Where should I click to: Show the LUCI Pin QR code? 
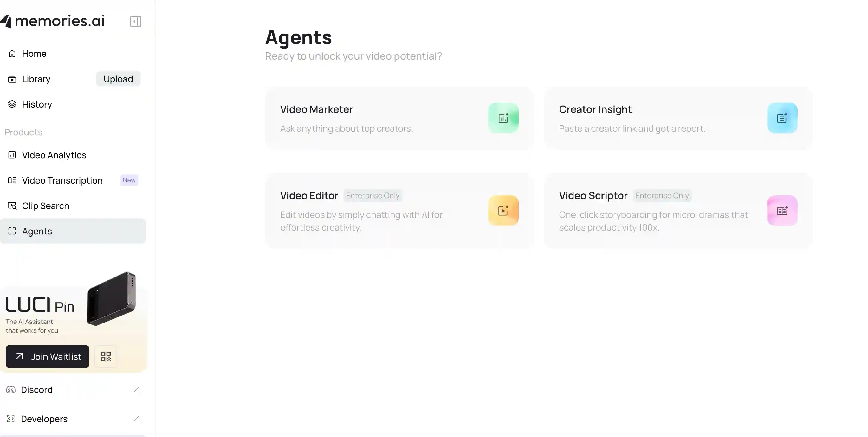(106, 356)
